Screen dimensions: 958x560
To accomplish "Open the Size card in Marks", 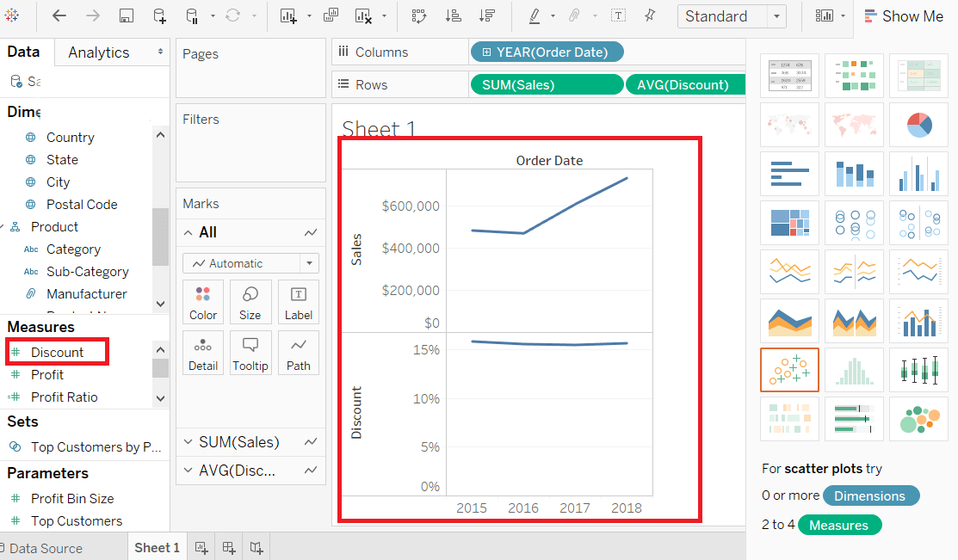I will pos(250,303).
